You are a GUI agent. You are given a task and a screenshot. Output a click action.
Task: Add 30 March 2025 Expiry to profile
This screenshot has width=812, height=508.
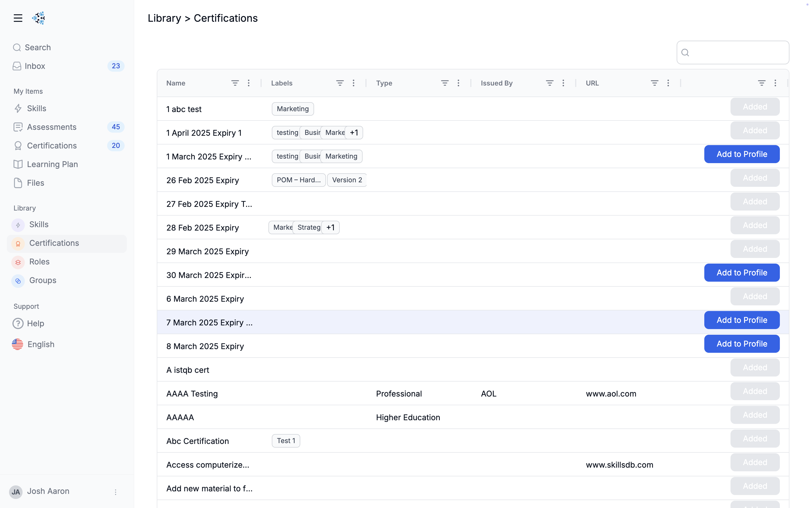742,272
